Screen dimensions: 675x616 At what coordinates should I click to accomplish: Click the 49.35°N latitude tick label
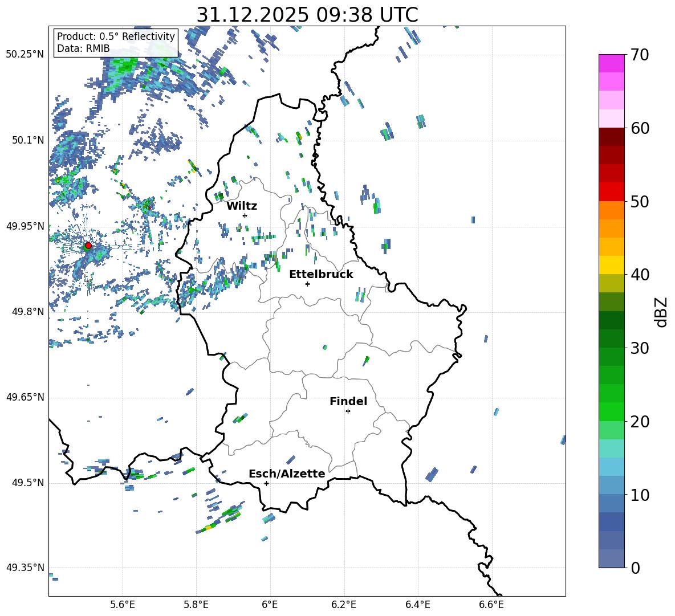[x=25, y=568]
